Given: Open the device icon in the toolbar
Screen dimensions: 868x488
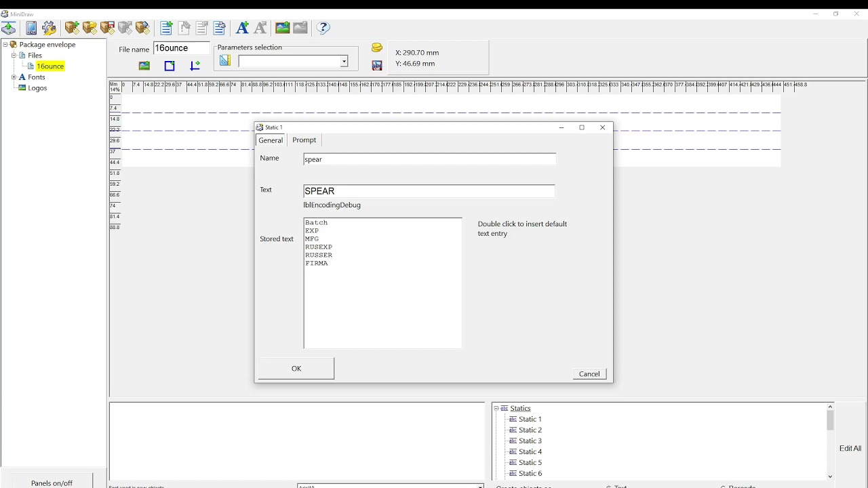Looking at the screenshot, I should click(31, 28).
